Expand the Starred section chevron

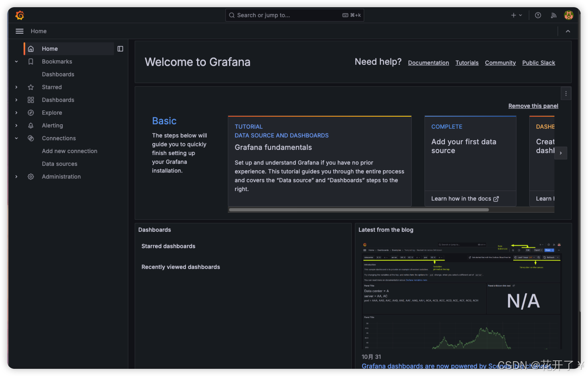(16, 87)
